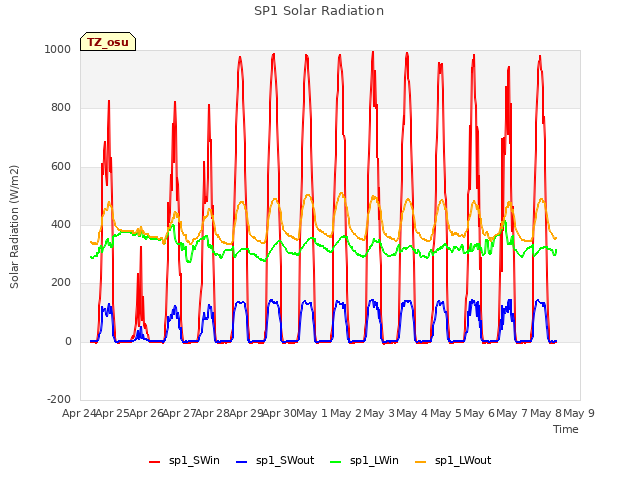Click the Apr 24 x-axis date label
This screenshot has height=480, width=640.
[79, 413]
